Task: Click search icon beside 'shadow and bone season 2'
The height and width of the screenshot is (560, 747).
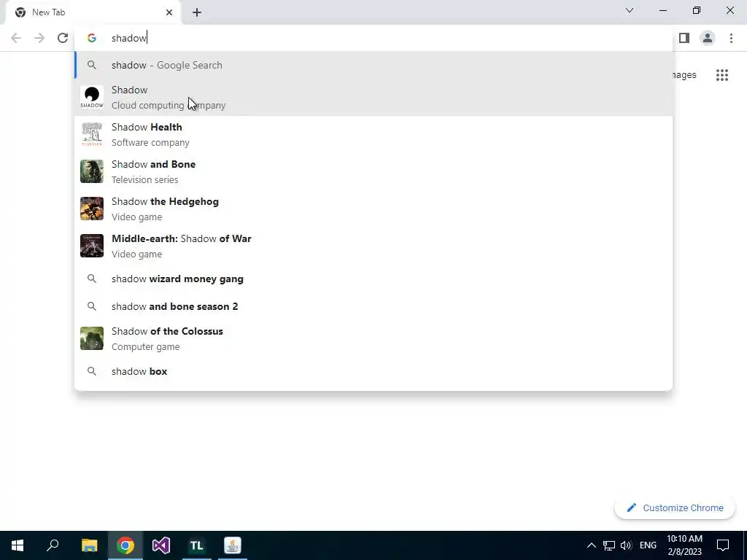Action: (x=92, y=306)
